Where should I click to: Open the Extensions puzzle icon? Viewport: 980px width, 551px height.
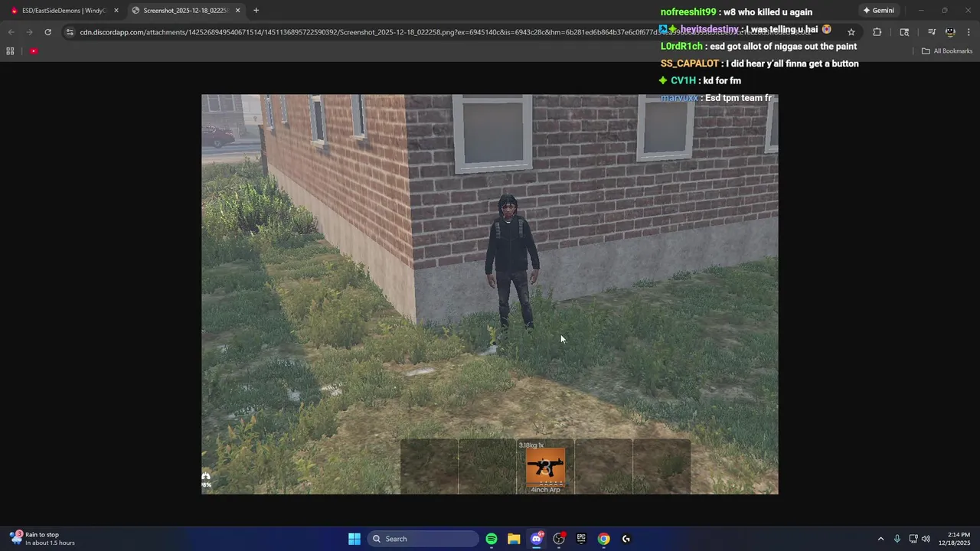coord(877,32)
